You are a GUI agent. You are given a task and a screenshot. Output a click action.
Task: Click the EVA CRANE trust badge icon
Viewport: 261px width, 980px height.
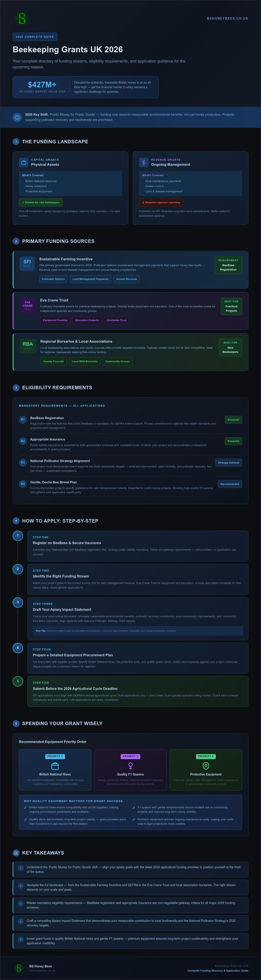28,305
